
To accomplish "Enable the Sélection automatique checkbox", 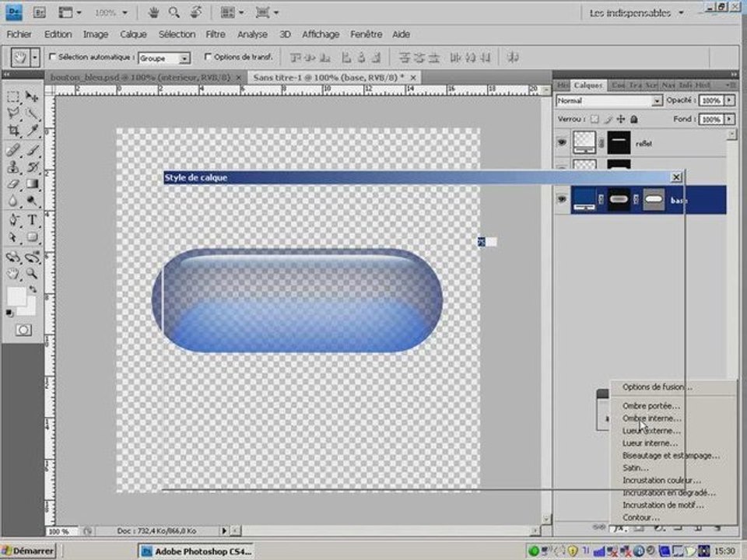I will [52, 57].
